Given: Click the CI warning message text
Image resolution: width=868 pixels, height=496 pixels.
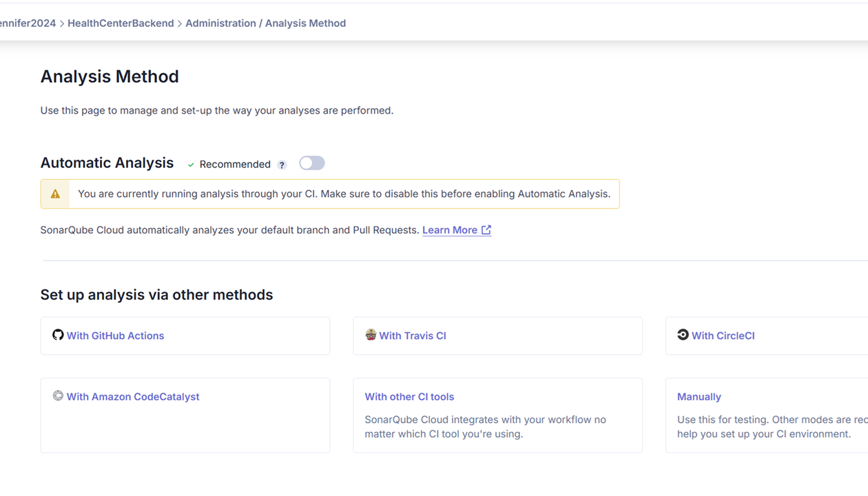Looking at the screenshot, I should (x=344, y=194).
